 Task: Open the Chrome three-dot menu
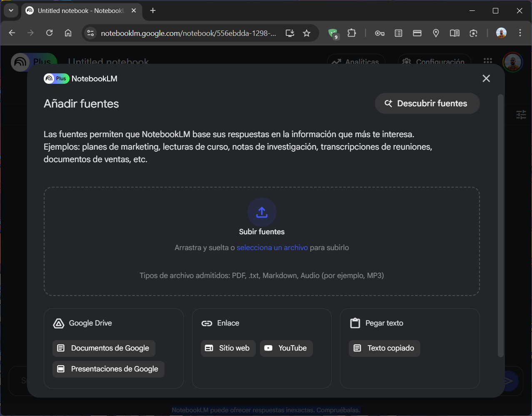pyautogui.click(x=520, y=33)
